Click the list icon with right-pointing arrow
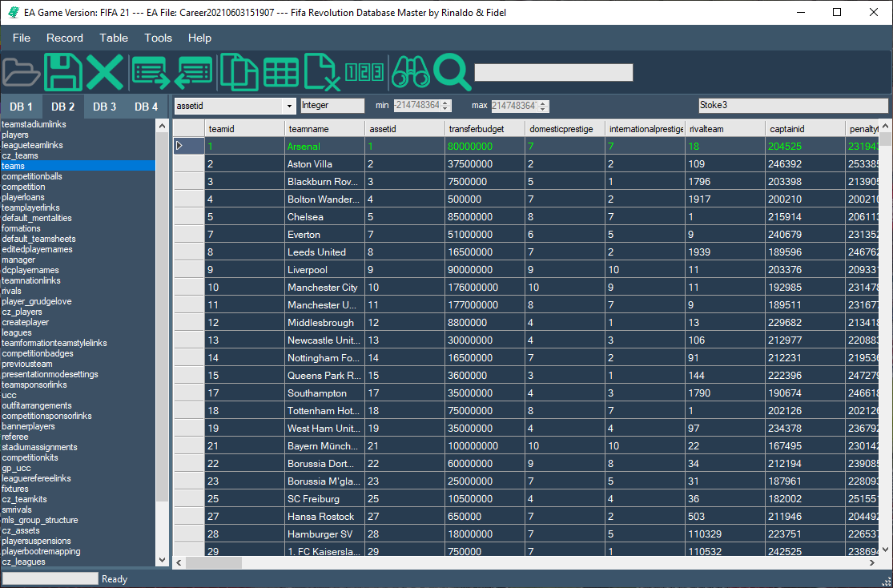This screenshot has width=893, height=588. tap(151, 73)
